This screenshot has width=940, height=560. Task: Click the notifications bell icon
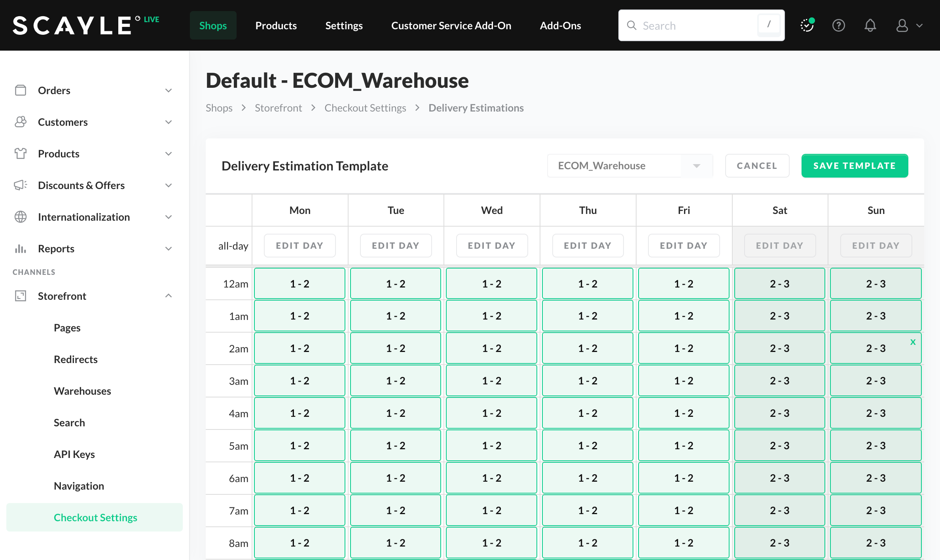tap(870, 26)
